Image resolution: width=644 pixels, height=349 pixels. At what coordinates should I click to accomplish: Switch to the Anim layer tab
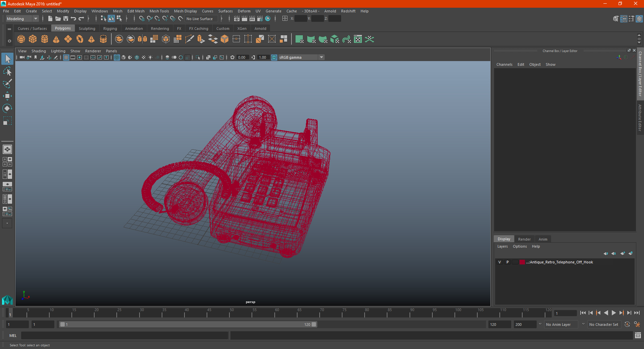click(543, 239)
